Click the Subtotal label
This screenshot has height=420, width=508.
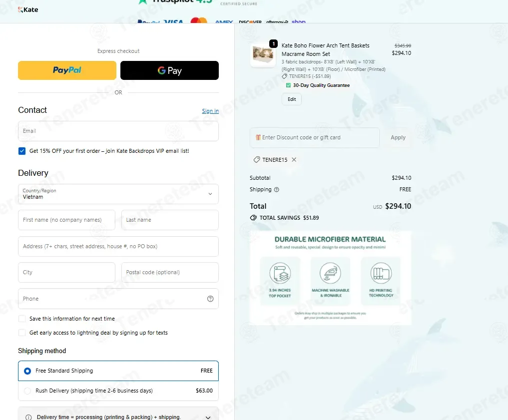(260, 178)
